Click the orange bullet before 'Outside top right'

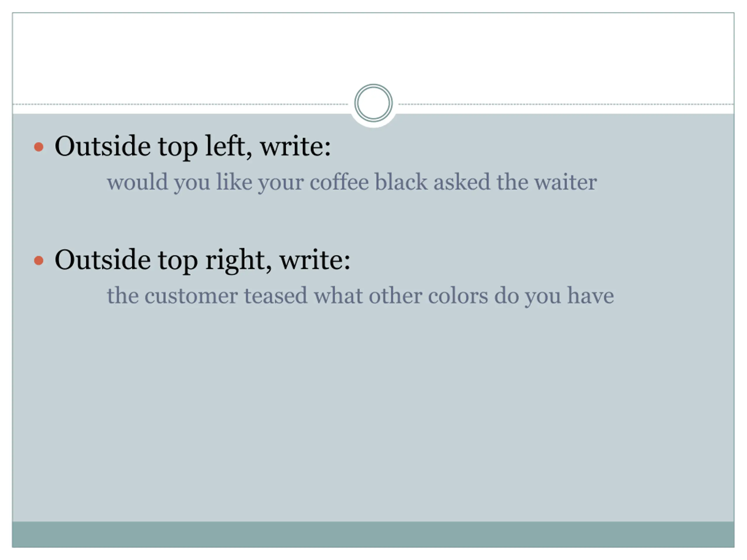click(39, 260)
